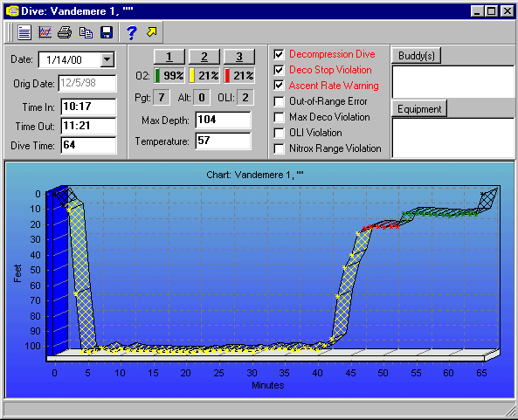Image resolution: width=518 pixels, height=420 pixels.
Task: Click the dive window title bar icon
Action: point(12,10)
